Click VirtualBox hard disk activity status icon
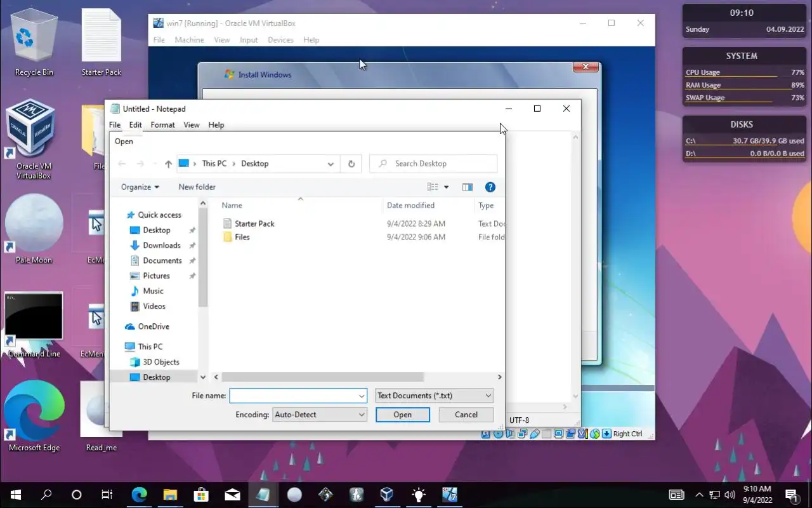The width and height of the screenshot is (812, 508). 486,434
